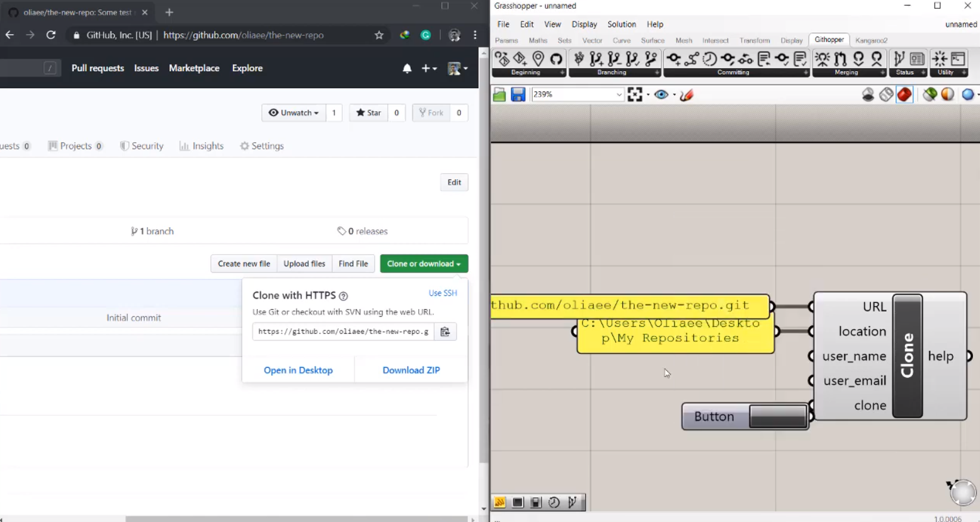Click the Upload files button
This screenshot has width=980, height=522.
point(304,264)
